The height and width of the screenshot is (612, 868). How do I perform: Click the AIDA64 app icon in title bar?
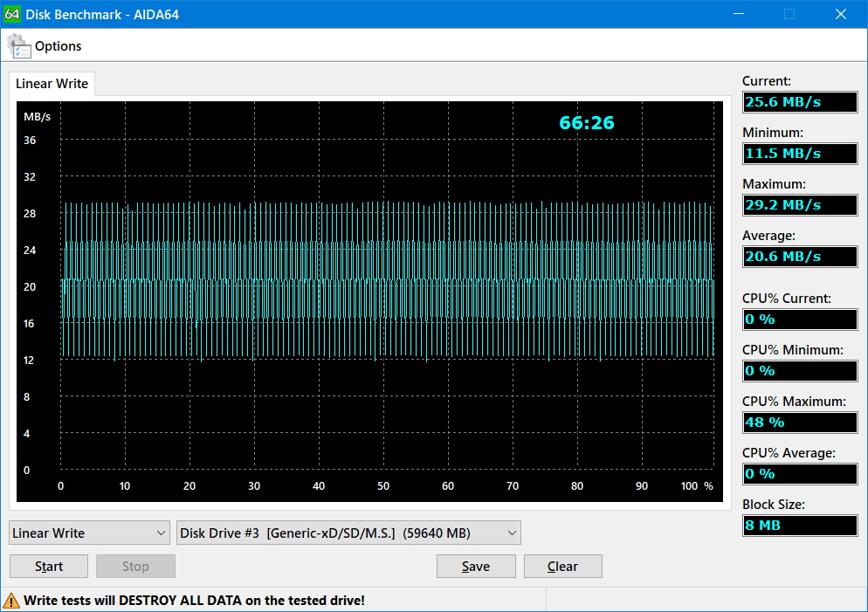[x=11, y=14]
